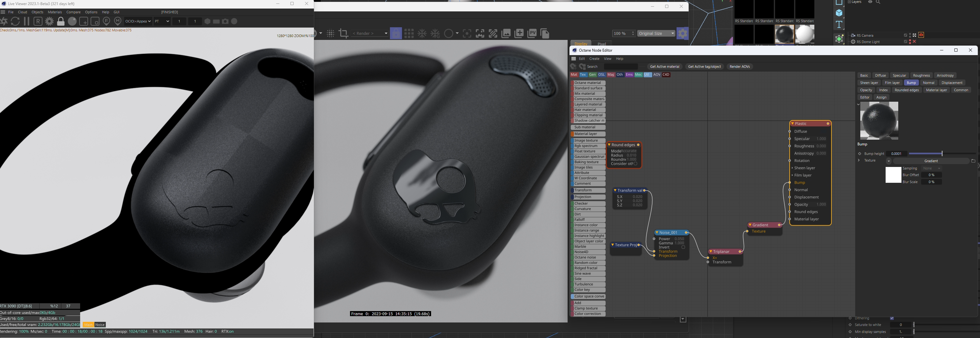Select the black sphere material thumbnail
Screen dimensions: 980x338
click(784, 34)
